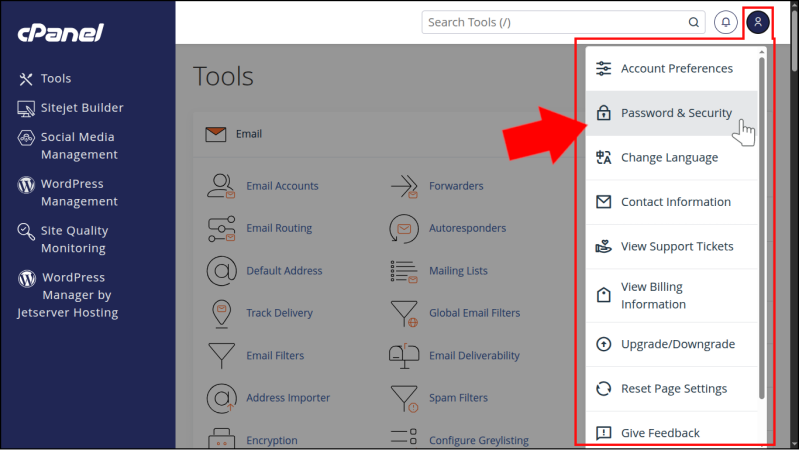Open the Mailing Lists link
The width and height of the screenshot is (799, 467).
(458, 271)
